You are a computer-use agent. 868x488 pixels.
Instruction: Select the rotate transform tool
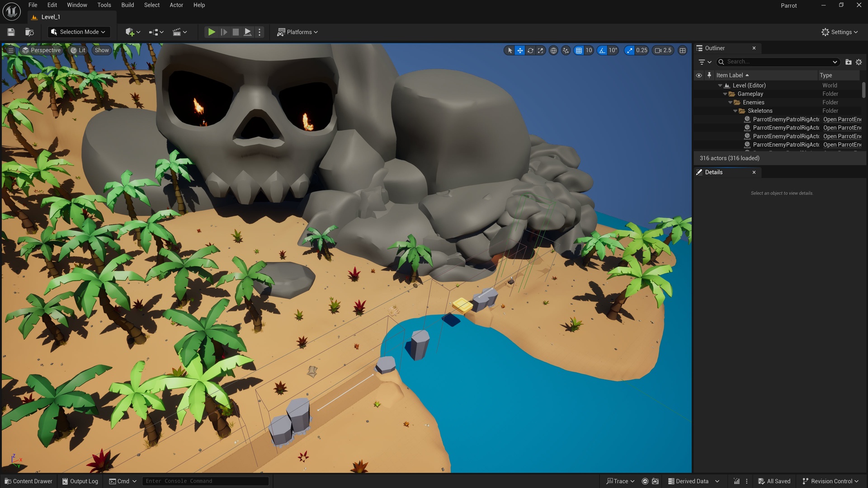(530, 51)
